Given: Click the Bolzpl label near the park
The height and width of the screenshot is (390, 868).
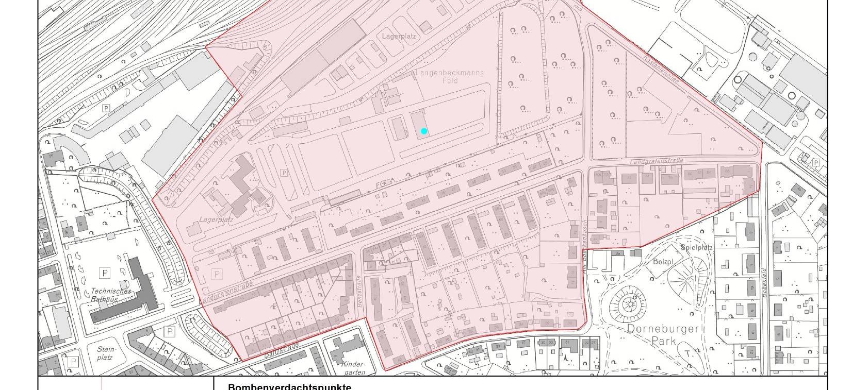Looking at the screenshot, I should point(663,262).
